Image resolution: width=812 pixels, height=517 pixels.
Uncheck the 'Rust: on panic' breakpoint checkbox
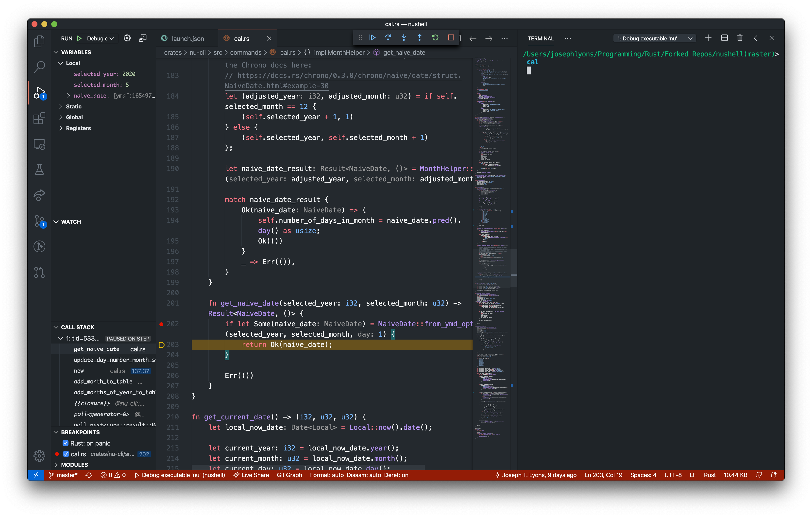(x=66, y=443)
